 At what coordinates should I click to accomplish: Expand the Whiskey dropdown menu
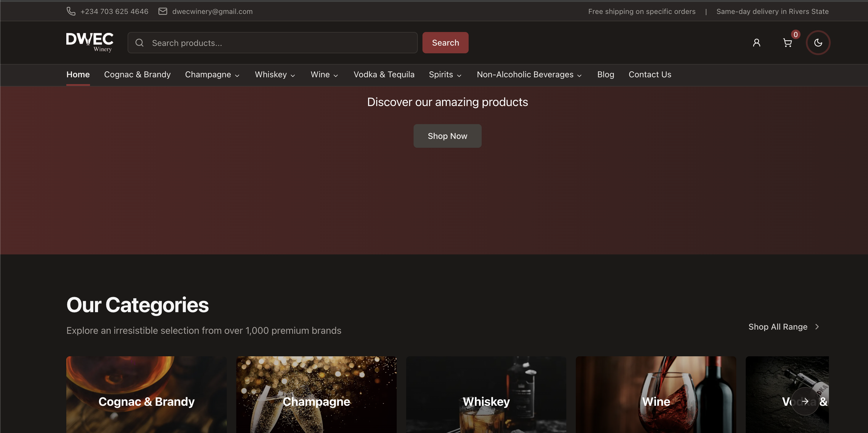click(x=275, y=75)
